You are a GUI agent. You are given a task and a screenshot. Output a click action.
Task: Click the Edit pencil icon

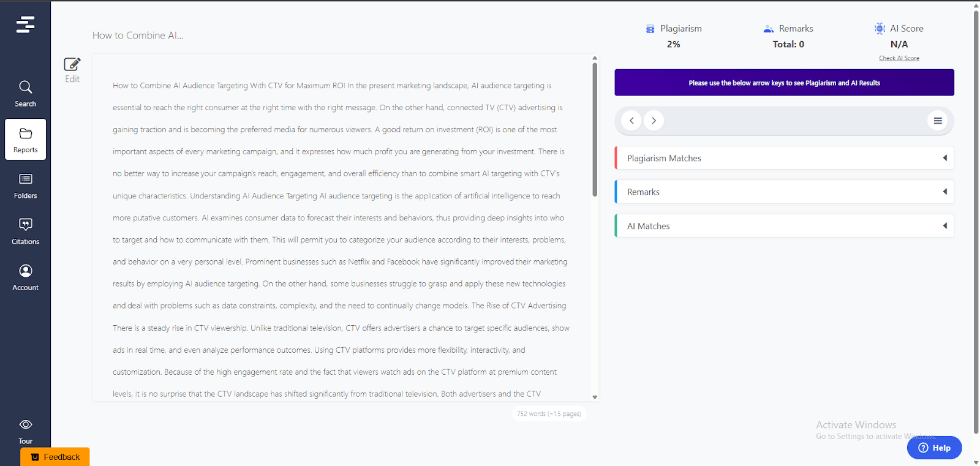(72, 65)
